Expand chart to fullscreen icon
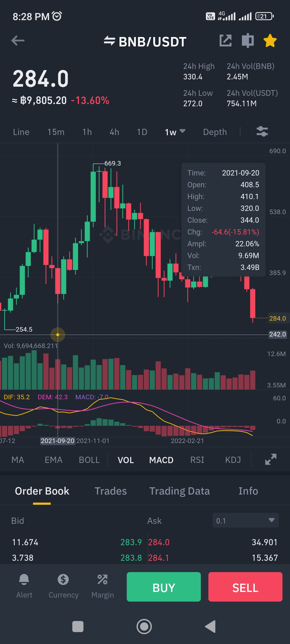 click(x=271, y=459)
